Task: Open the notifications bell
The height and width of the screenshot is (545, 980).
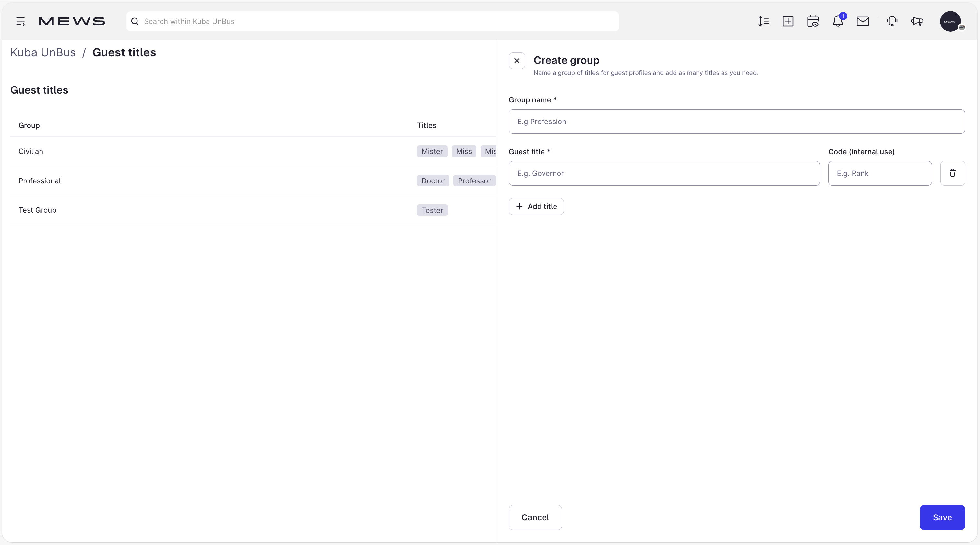Action: tap(838, 21)
